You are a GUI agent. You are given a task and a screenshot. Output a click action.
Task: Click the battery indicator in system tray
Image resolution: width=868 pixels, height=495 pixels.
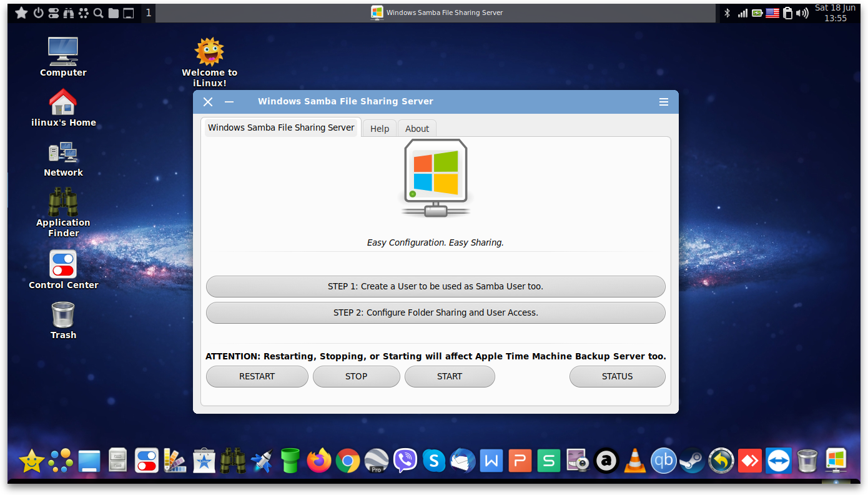[757, 12]
